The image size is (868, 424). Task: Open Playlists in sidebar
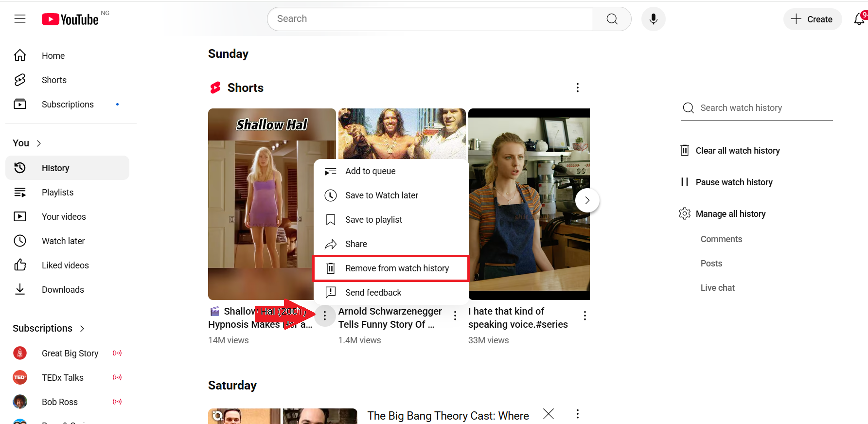coord(68,192)
